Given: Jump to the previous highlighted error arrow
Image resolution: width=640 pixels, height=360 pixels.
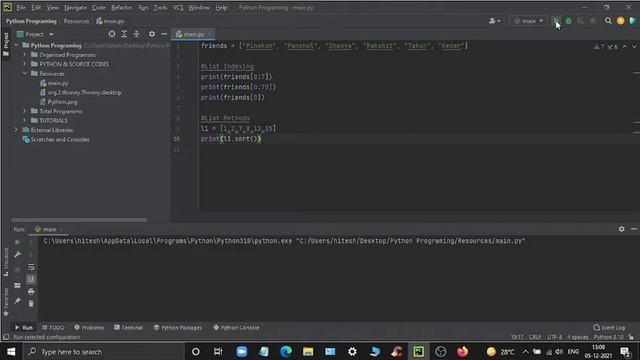Looking at the screenshot, I should (624, 47).
